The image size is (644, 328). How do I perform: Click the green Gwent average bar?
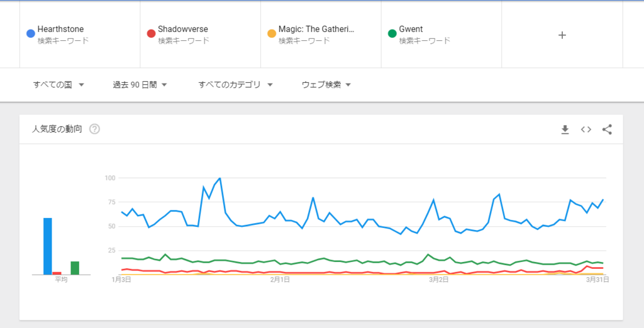pos(75,268)
